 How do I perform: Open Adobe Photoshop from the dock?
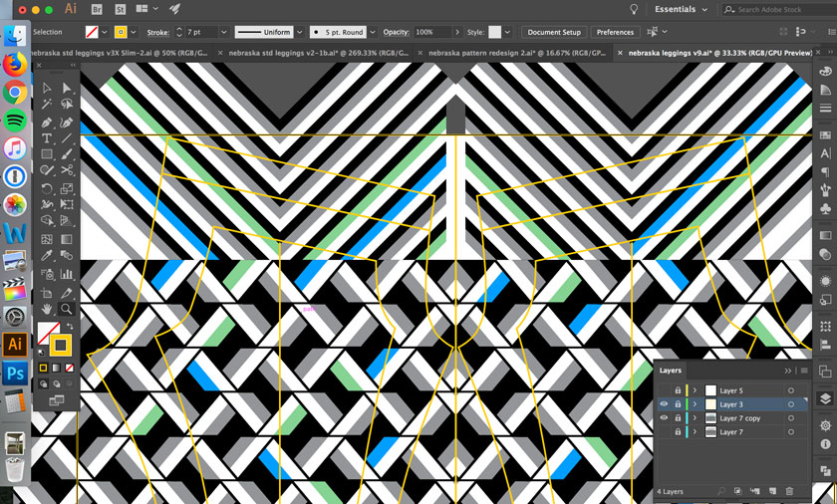click(x=15, y=374)
